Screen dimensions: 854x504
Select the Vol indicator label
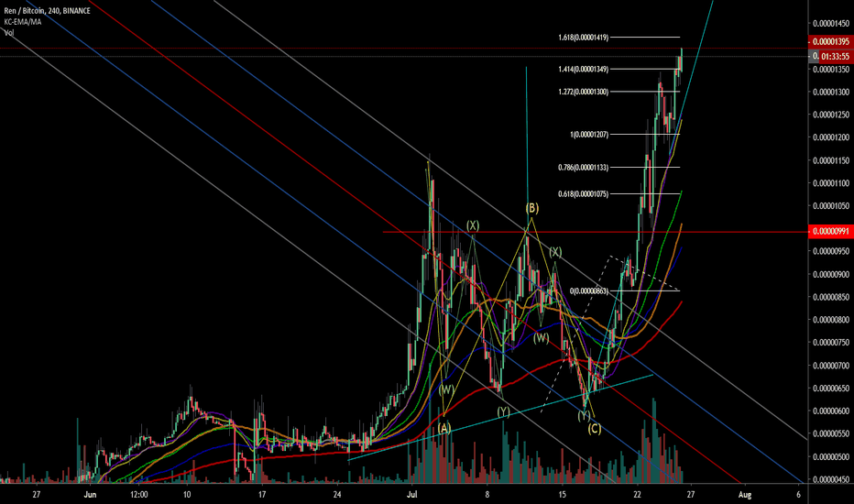[9, 32]
